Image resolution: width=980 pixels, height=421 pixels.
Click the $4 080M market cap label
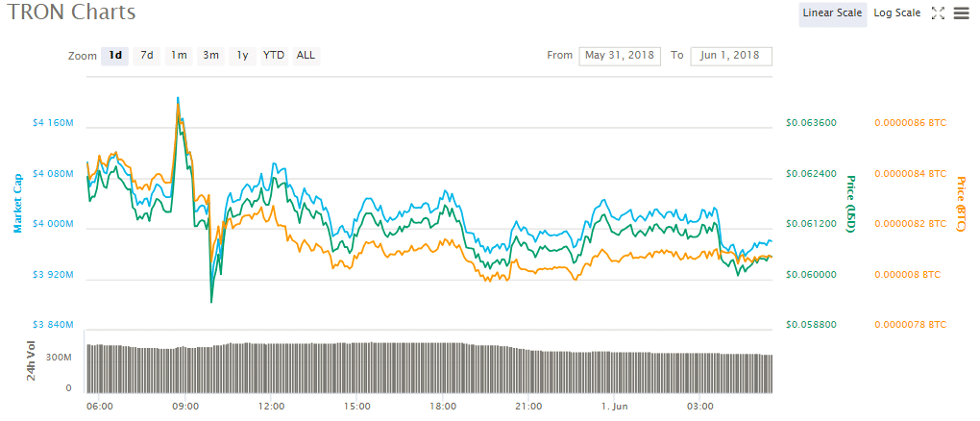pos(53,174)
